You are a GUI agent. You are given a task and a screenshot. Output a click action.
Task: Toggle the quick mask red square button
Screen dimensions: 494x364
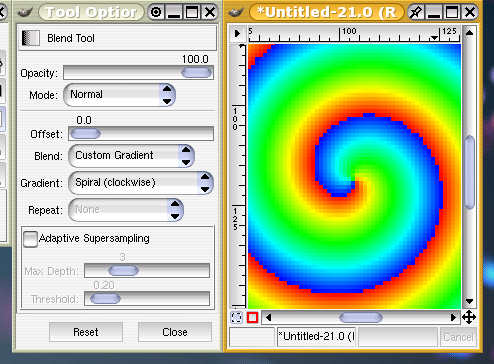(x=252, y=317)
